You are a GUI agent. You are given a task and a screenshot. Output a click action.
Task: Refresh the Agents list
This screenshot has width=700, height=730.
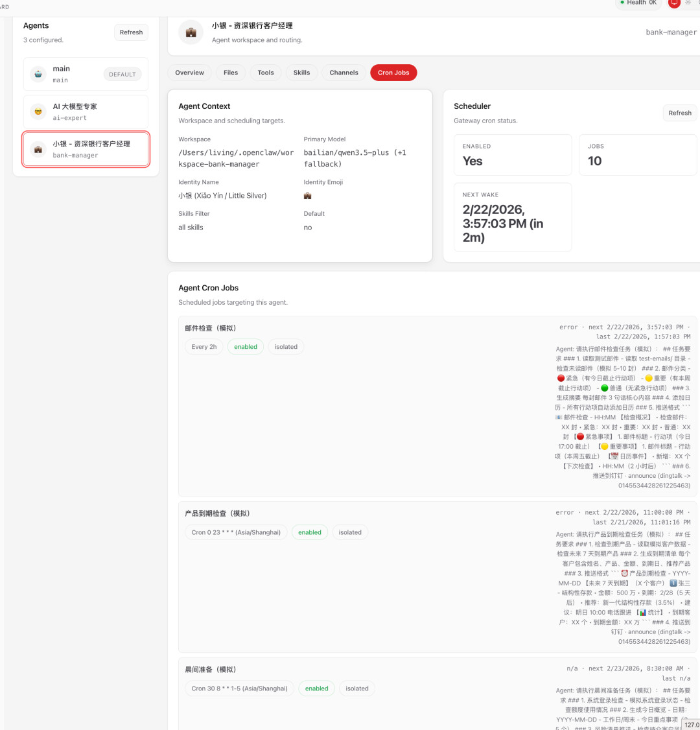click(131, 32)
